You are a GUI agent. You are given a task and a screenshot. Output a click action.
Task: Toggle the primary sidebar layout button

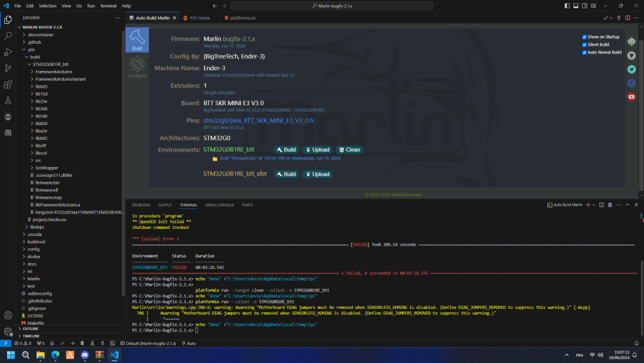567,6
